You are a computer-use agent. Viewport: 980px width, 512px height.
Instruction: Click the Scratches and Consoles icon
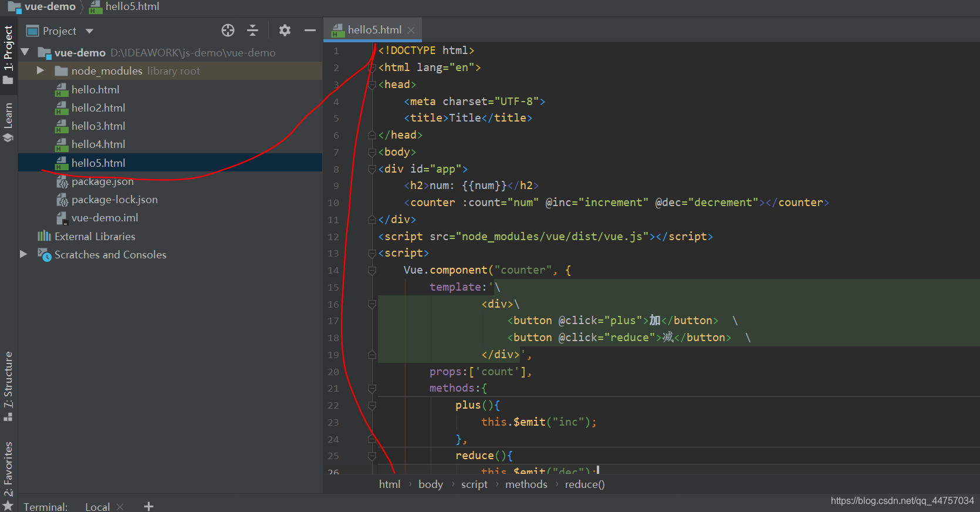click(x=45, y=255)
